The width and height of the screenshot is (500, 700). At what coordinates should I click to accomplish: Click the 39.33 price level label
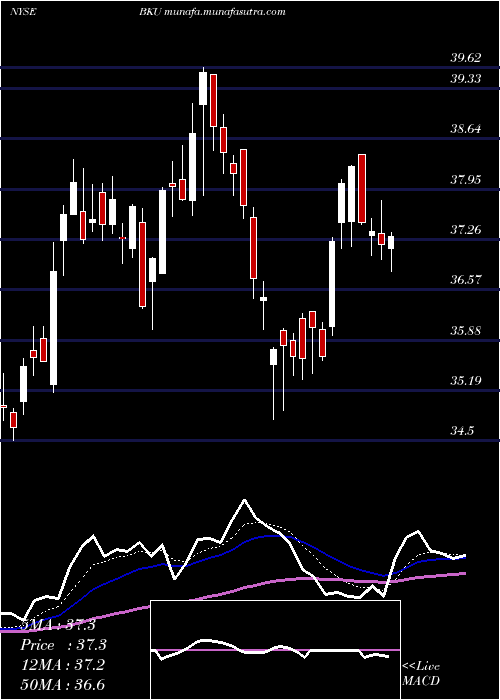coord(466,79)
